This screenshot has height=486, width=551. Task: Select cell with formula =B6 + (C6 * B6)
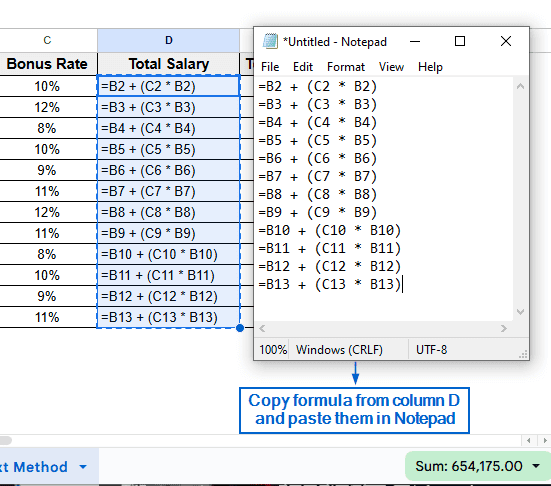coord(169,170)
